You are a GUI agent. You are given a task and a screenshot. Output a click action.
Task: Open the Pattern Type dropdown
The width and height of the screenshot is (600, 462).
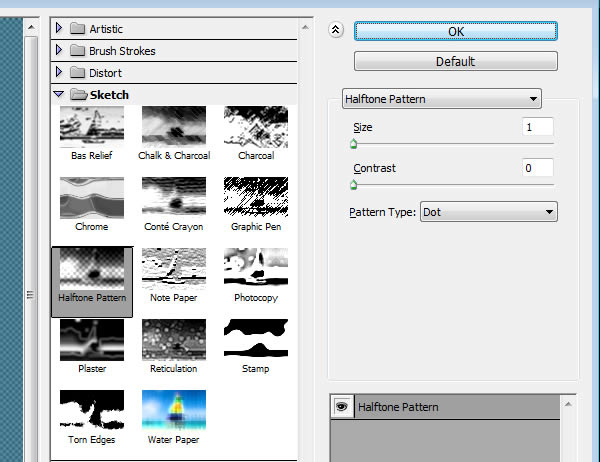click(x=489, y=212)
